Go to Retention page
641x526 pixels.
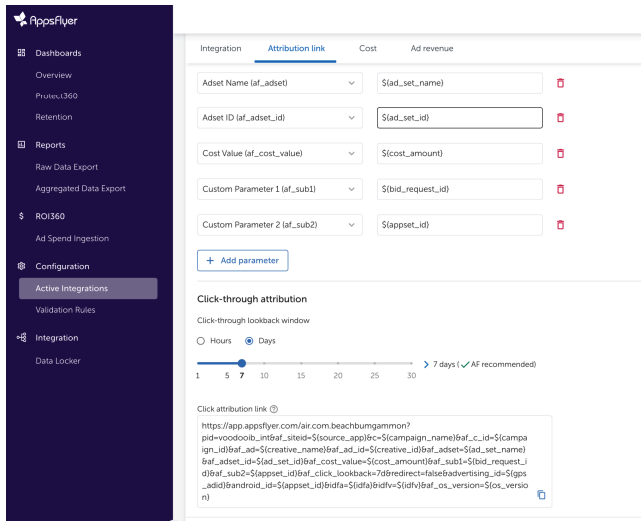point(54,117)
